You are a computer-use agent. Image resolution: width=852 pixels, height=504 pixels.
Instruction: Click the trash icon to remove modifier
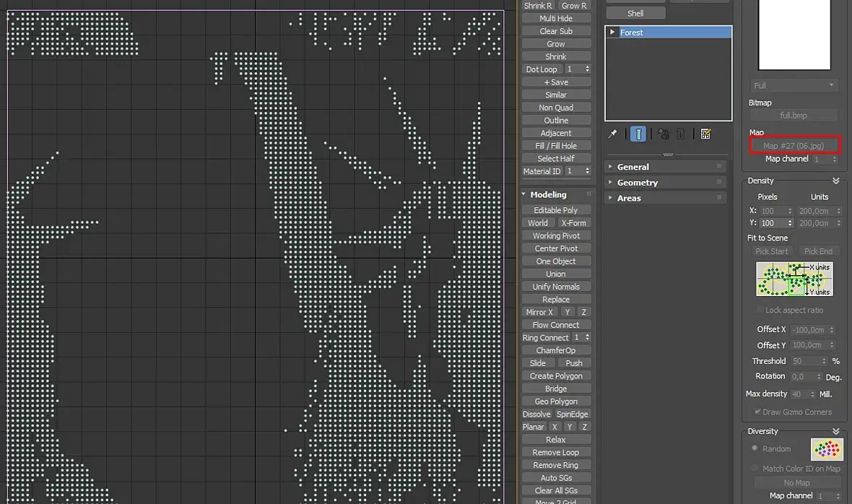pyautogui.click(x=680, y=134)
